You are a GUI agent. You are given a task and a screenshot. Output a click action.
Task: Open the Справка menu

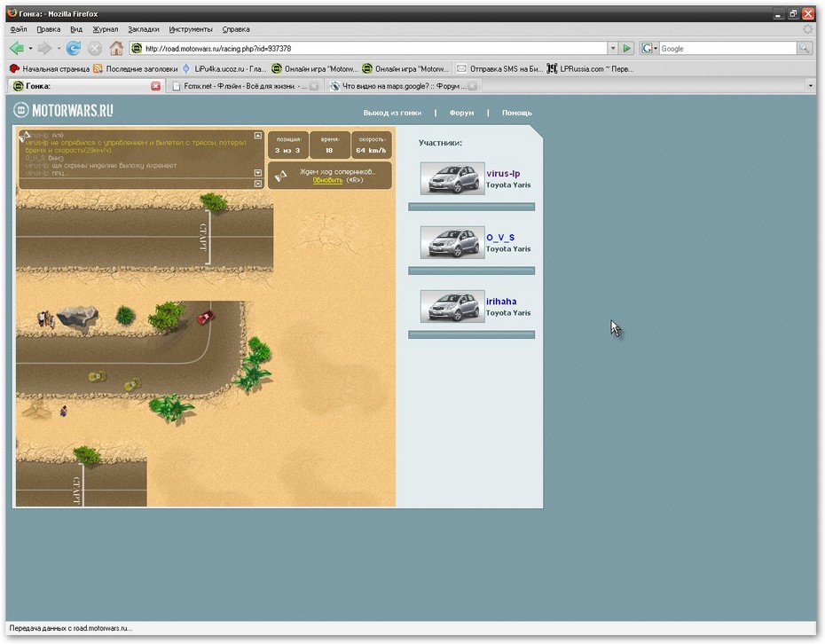(236, 29)
